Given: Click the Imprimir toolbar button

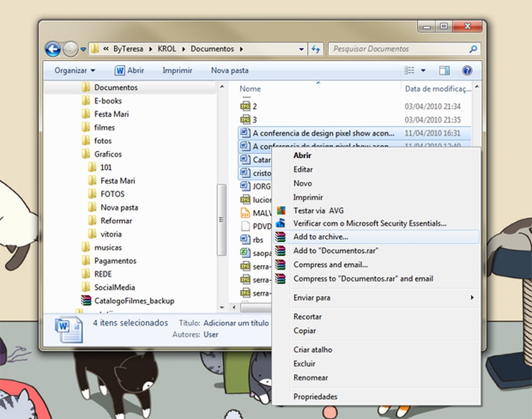Looking at the screenshot, I should click(177, 70).
